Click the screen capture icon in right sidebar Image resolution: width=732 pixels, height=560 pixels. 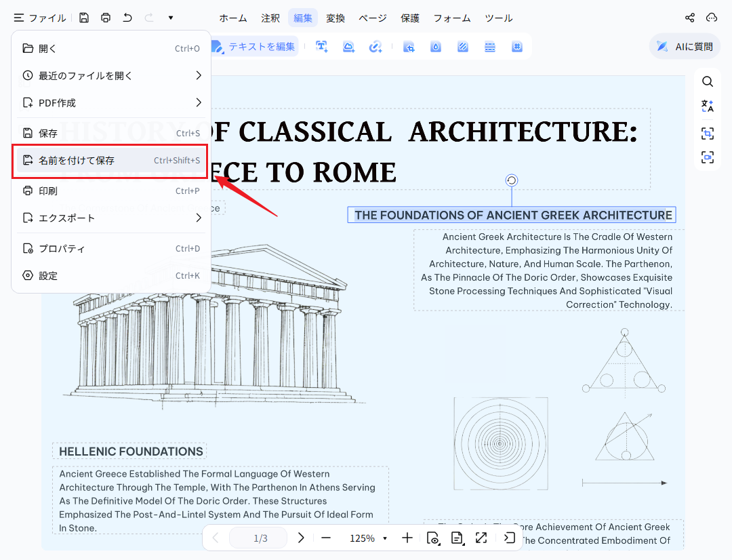(707, 157)
